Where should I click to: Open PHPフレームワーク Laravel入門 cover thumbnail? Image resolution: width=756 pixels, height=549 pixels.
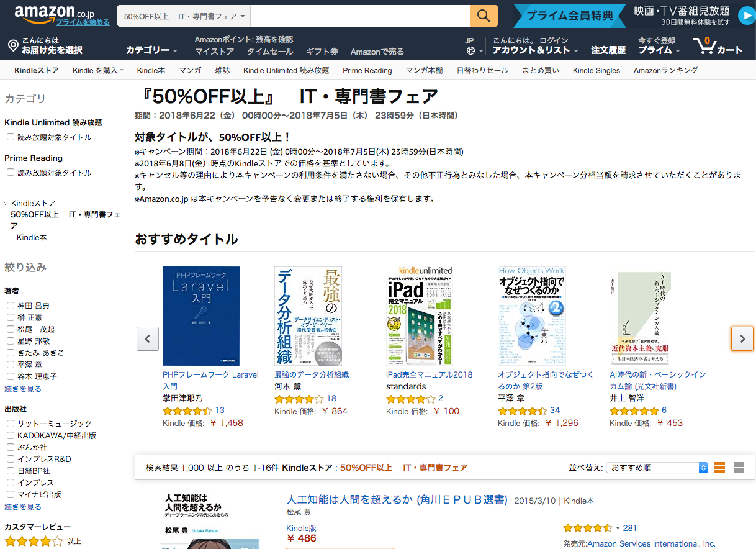click(x=201, y=316)
